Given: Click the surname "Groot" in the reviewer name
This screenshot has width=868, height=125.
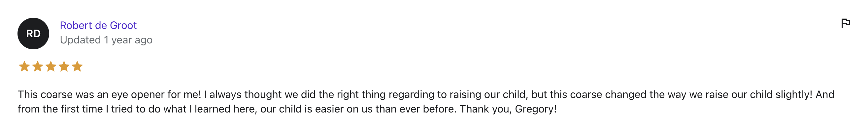Looking at the screenshot, I should coord(123,25).
